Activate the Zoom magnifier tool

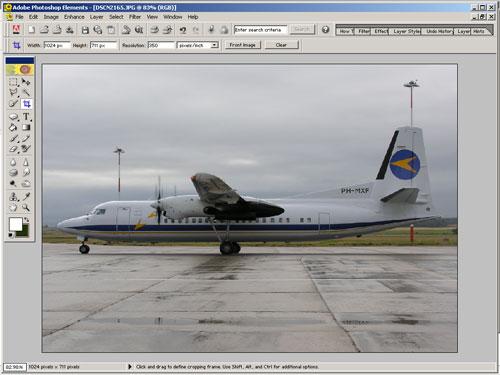(26, 208)
